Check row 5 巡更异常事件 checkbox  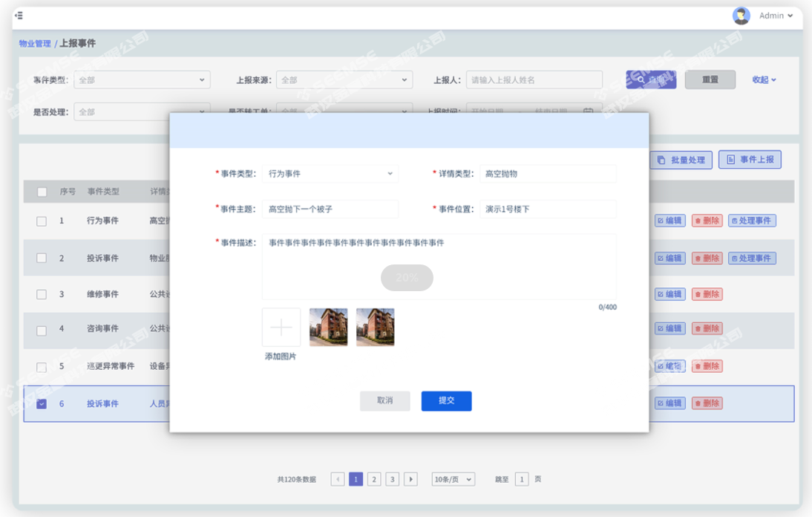(42, 367)
